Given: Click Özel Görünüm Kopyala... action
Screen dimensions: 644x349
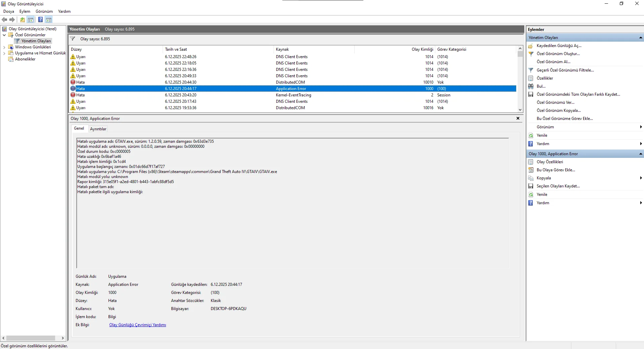Looking at the screenshot, I should [x=559, y=111].
